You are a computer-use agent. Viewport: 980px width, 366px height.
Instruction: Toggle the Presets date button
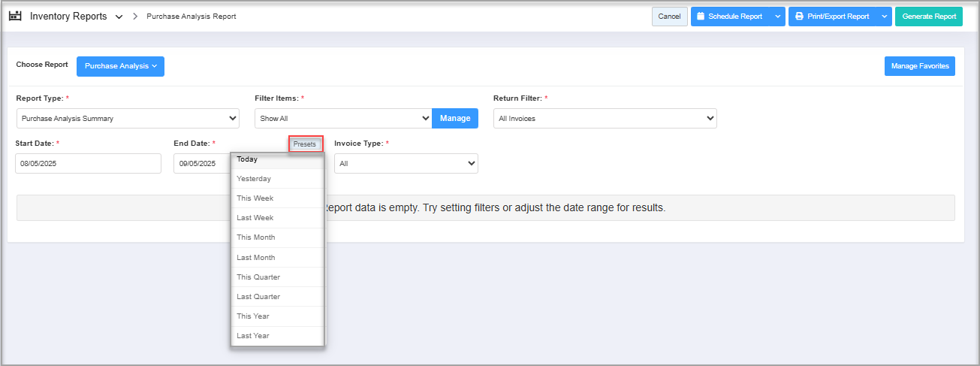pos(305,144)
